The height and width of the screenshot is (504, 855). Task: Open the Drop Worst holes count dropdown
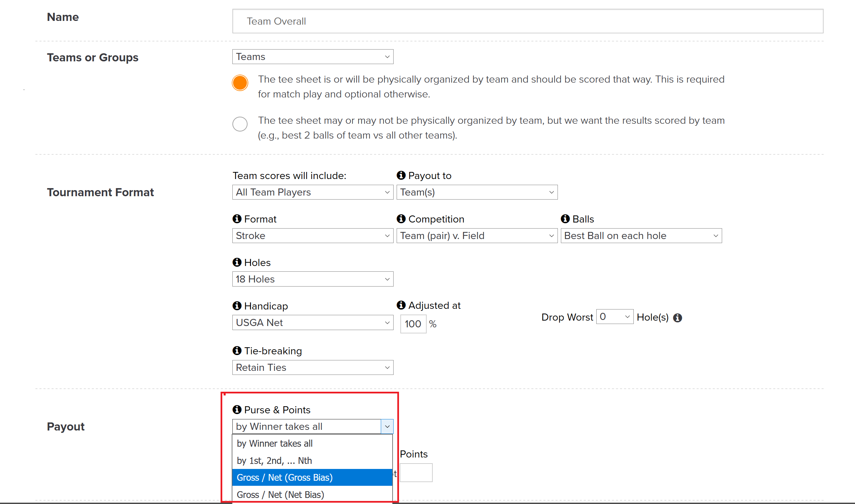tap(614, 317)
